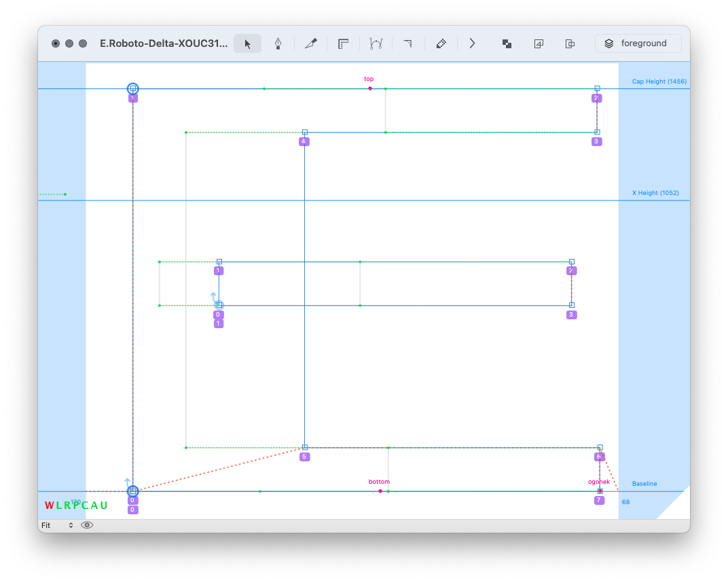The image size is (728, 583).
Task: Click the X Height (1052) guideline label
Action: (x=655, y=193)
